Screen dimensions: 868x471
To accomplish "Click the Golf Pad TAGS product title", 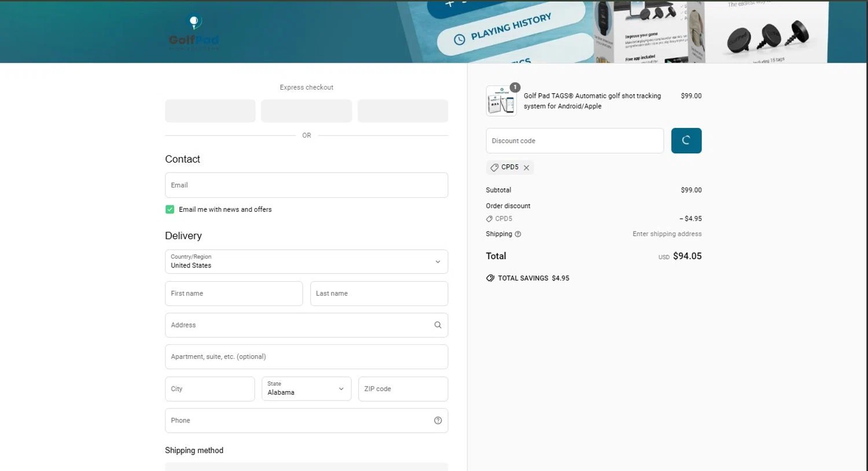I will [592, 101].
